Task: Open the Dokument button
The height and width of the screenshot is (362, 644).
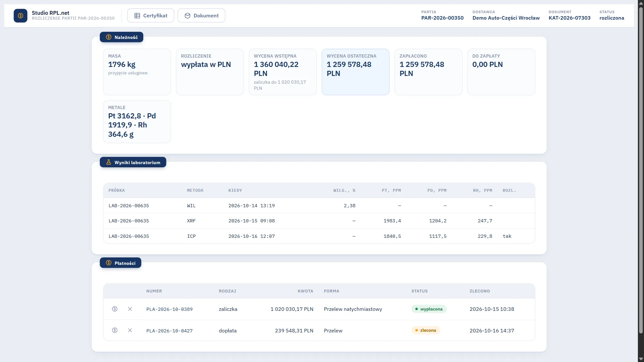Action: (x=201, y=15)
